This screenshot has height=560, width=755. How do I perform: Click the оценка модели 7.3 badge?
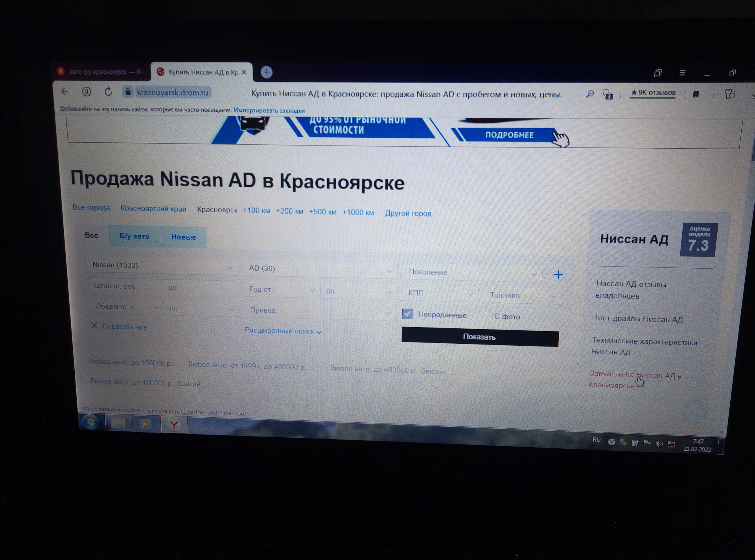(699, 240)
